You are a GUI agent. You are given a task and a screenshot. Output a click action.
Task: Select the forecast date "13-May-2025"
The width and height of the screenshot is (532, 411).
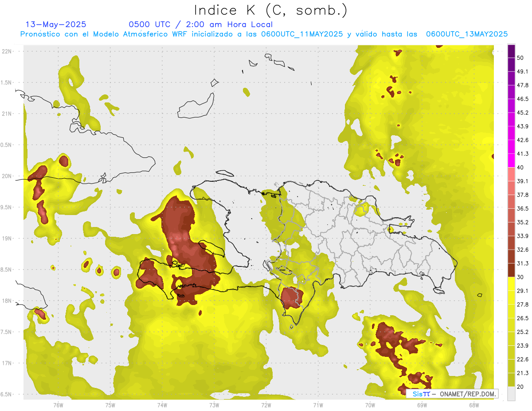click(x=56, y=24)
